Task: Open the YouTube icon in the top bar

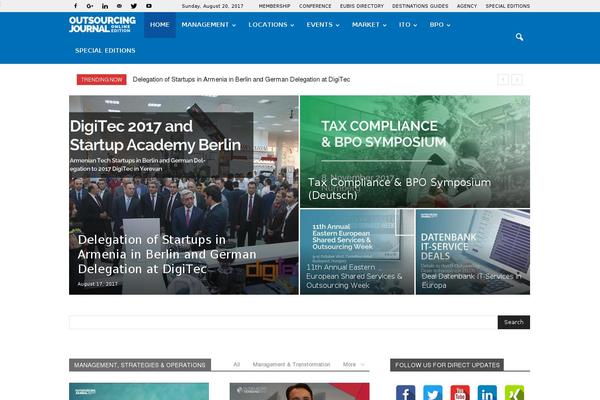Action: click(x=149, y=6)
